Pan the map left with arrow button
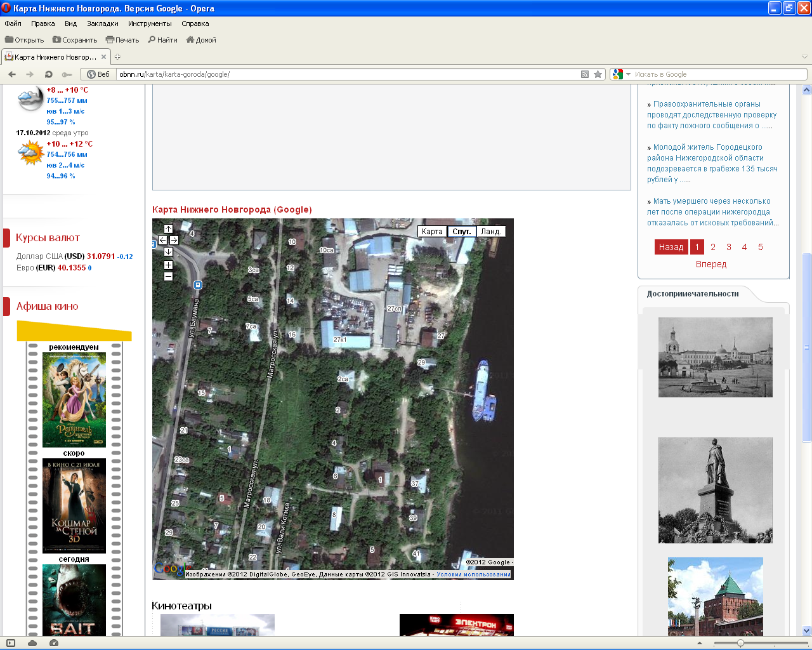Viewport: 812px width, 650px height. point(162,240)
